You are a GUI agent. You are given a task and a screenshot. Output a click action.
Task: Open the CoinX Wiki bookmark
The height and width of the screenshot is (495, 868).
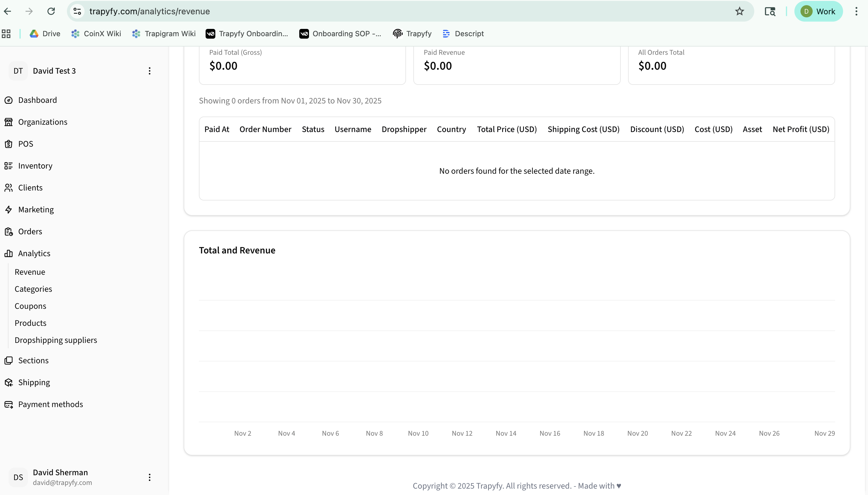point(96,34)
